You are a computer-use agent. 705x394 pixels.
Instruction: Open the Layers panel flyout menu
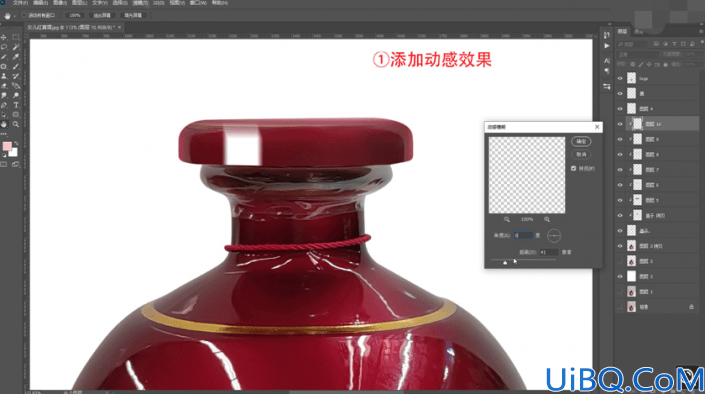click(x=701, y=31)
